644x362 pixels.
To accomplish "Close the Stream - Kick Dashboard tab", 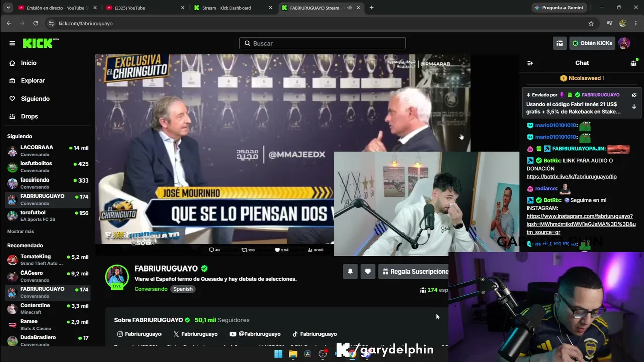I will 271,8.
